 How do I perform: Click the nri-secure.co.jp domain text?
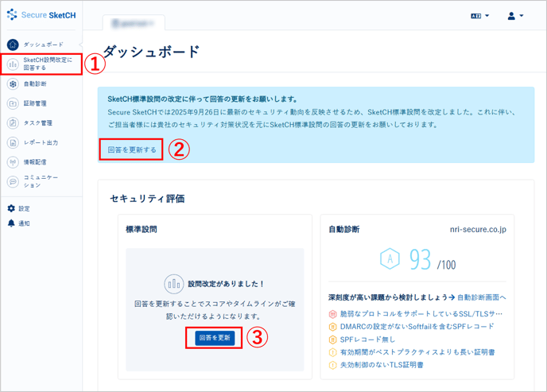tap(478, 230)
